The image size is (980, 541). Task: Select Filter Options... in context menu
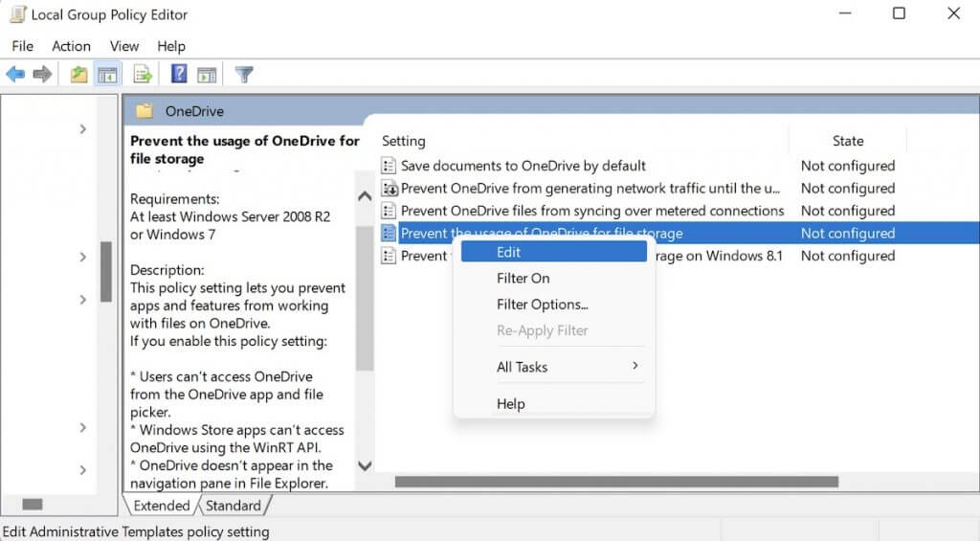coord(554,304)
